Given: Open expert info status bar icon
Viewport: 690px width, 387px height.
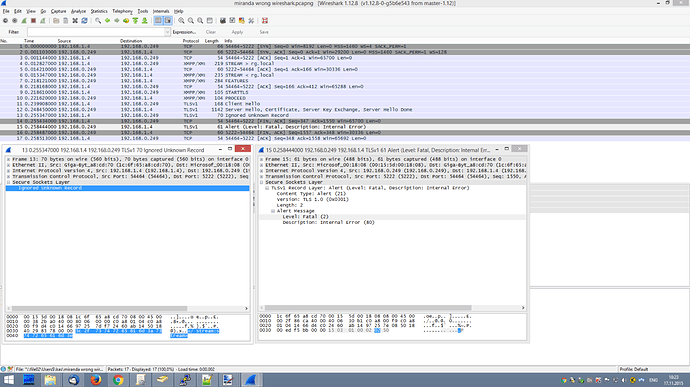Looking at the screenshot, I should point(4,369).
